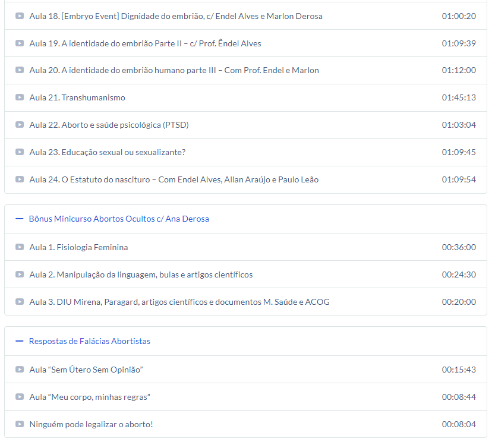The image size is (492, 448).
Task: Click video icon for "Sem Útero Sem Opinião"
Action: point(20,370)
